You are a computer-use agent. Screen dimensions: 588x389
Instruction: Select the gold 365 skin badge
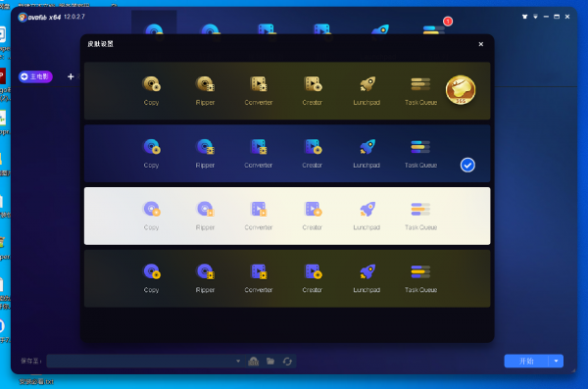tap(461, 90)
